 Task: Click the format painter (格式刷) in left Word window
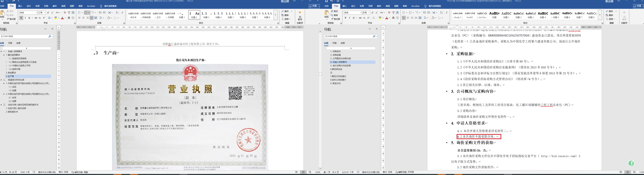[x=11, y=19]
